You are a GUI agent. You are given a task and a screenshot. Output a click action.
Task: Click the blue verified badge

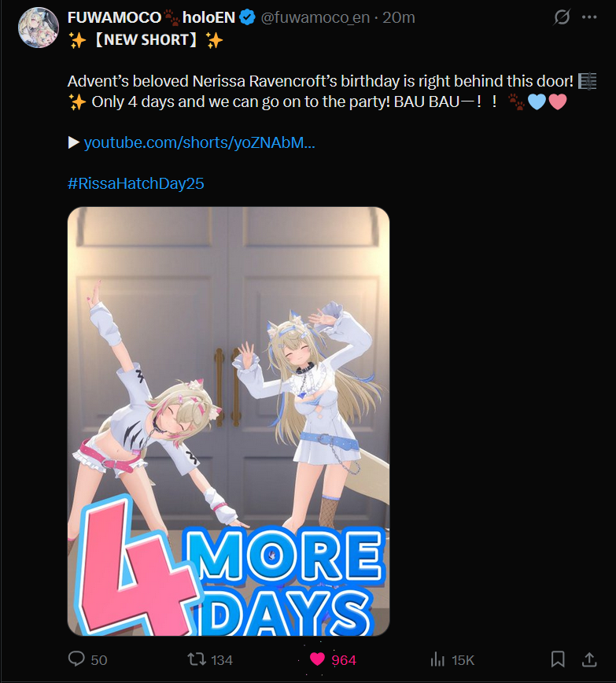point(248,17)
